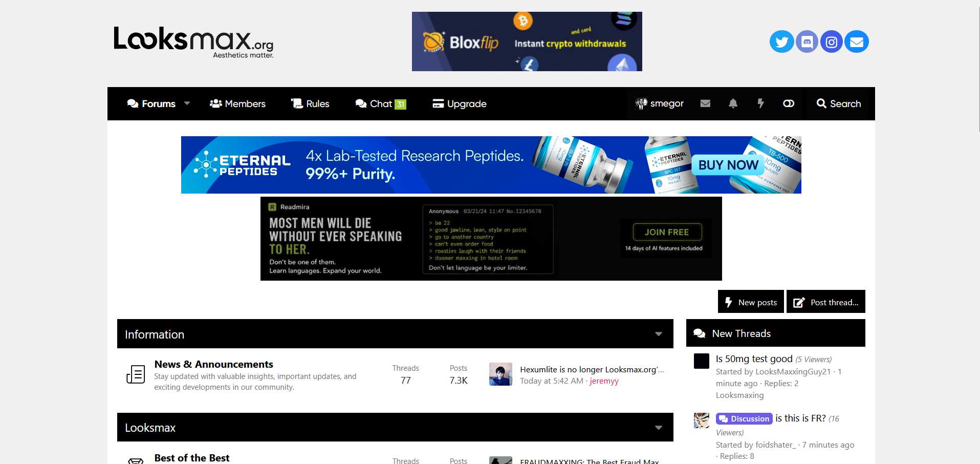Viewport: 980px width, 464px height.
Task: Click the Looksmax.org logo
Action: [193, 42]
